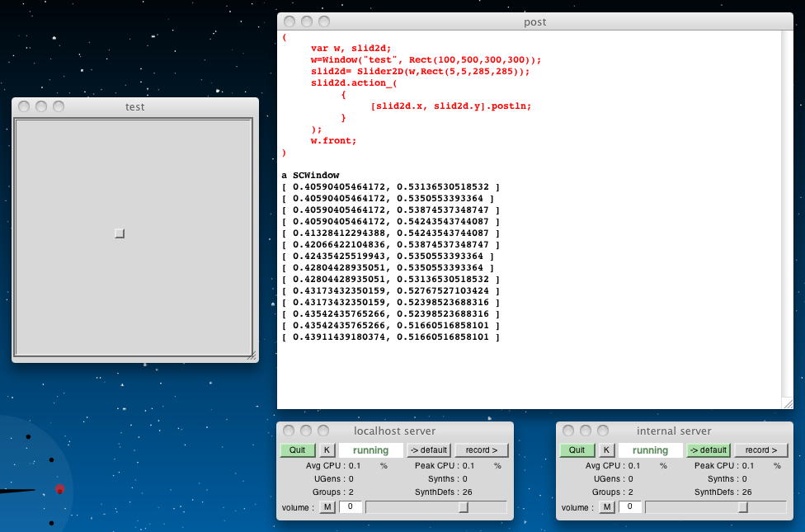Screen dimensions: 805x532
Task: Click the internal server volume slider handle
Action: click(743, 506)
